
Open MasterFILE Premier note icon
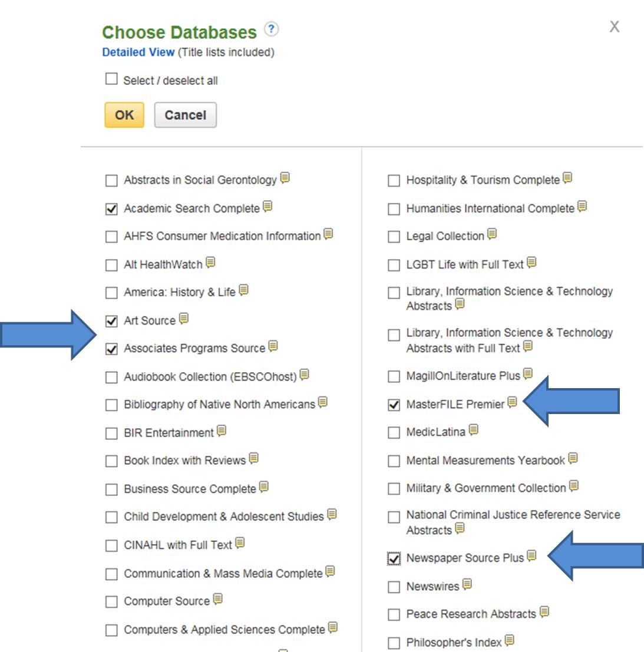[513, 402]
